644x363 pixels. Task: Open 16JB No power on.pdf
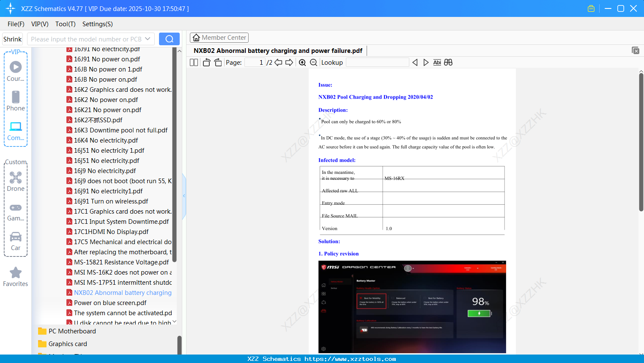(x=101, y=80)
